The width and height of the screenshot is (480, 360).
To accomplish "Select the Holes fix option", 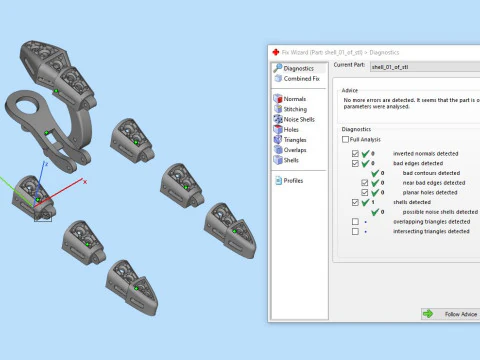I will click(286, 130).
